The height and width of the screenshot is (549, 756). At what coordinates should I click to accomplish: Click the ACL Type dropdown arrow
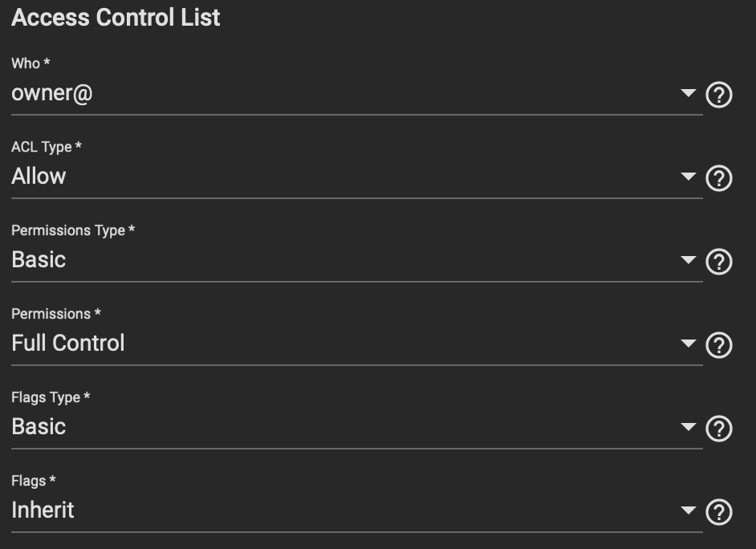pyautogui.click(x=688, y=176)
